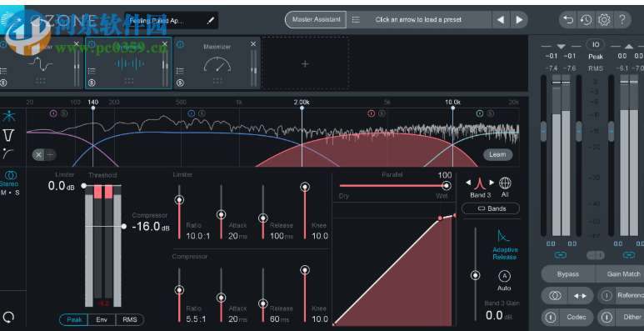Viewport: 644px width, 331px height.
Task: Click the Master Assistant button
Action: [x=316, y=19]
